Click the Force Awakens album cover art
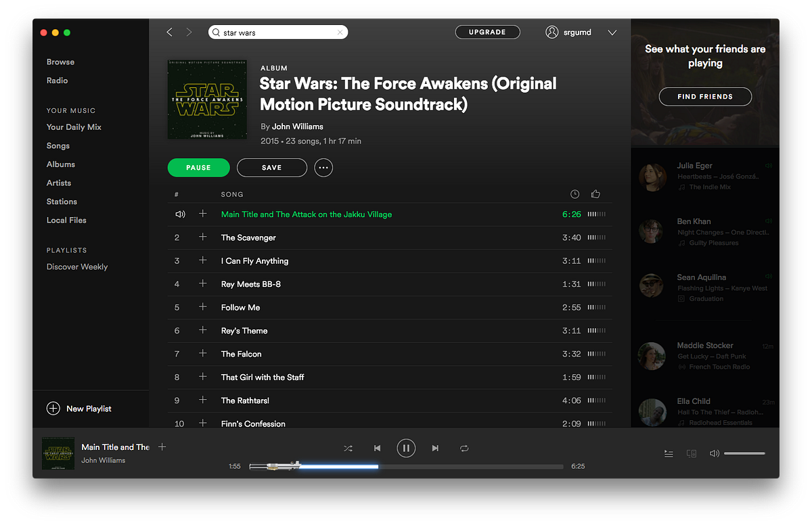 click(x=207, y=99)
